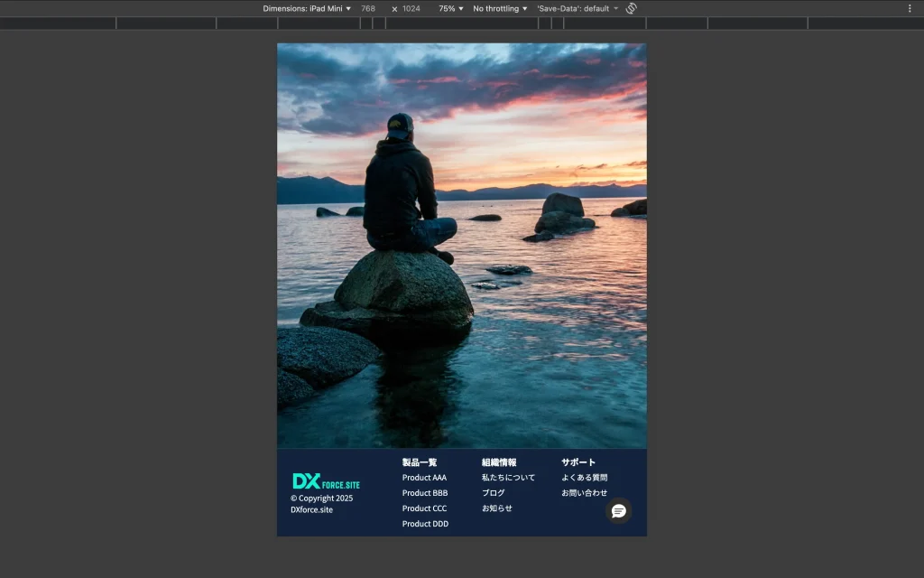Click the sunset lake hero image
This screenshot has height=578, width=924.
pyautogui.click(x=461, y=246)
